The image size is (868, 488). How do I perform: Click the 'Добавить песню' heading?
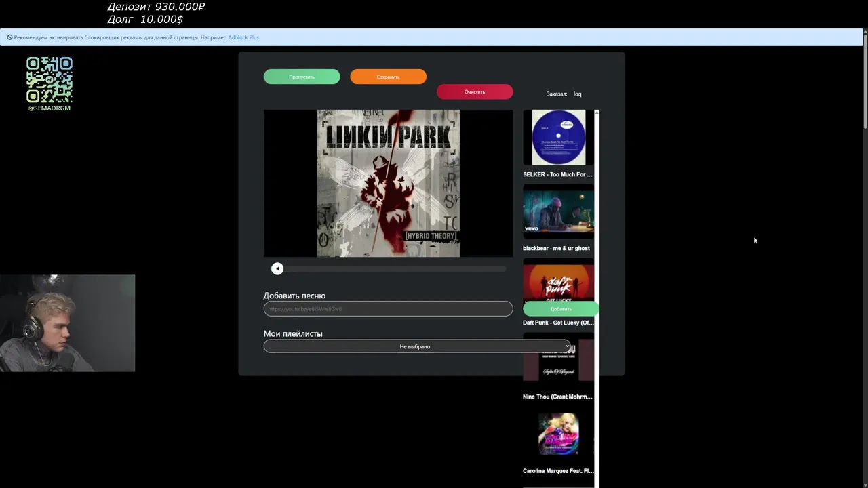coord(294,296)
